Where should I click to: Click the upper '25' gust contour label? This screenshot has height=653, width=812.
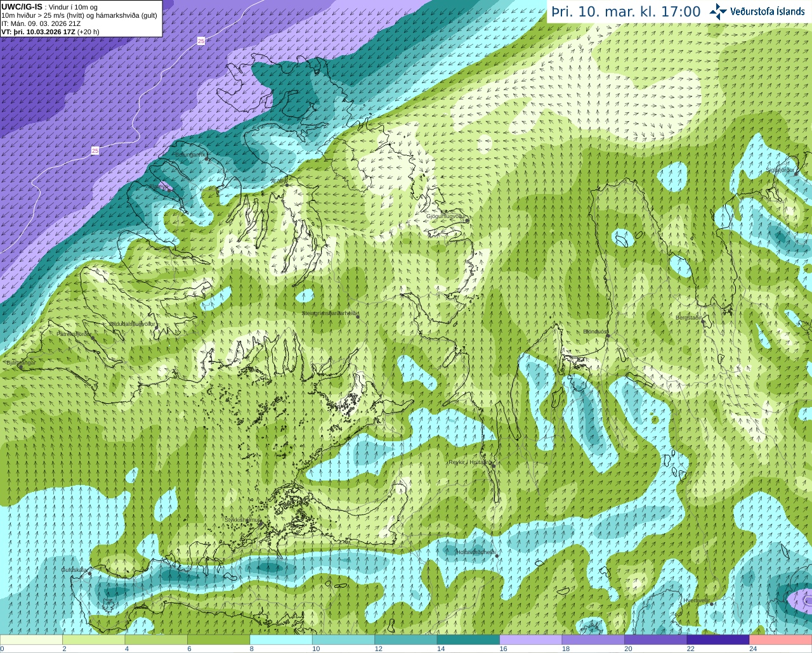201,41
